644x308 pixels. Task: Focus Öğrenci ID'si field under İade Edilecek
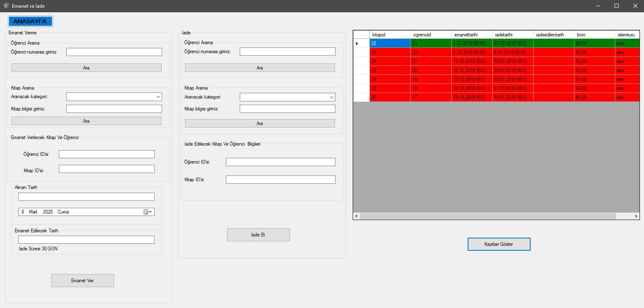(281, 162)
